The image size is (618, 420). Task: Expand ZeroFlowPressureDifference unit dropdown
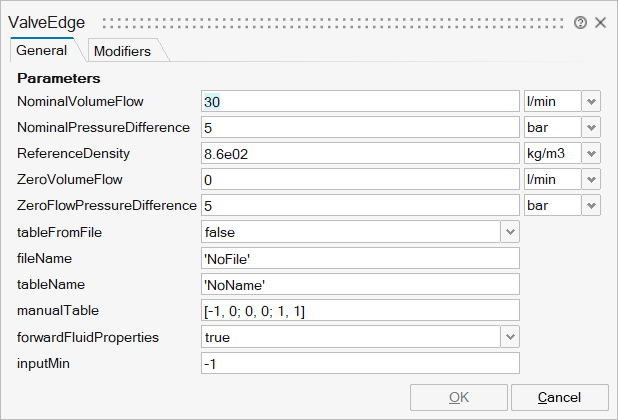(591, 206)
